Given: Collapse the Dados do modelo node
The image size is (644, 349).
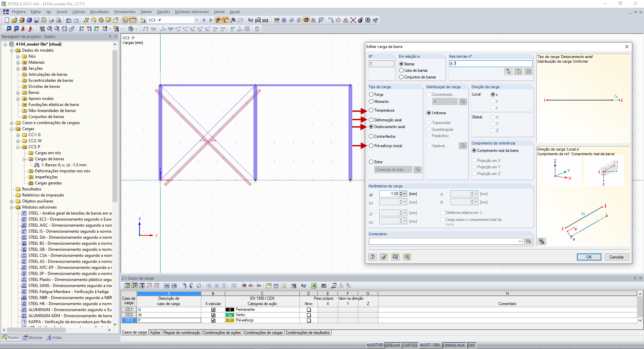Looking at the screenshot, I should click(12, 50).
